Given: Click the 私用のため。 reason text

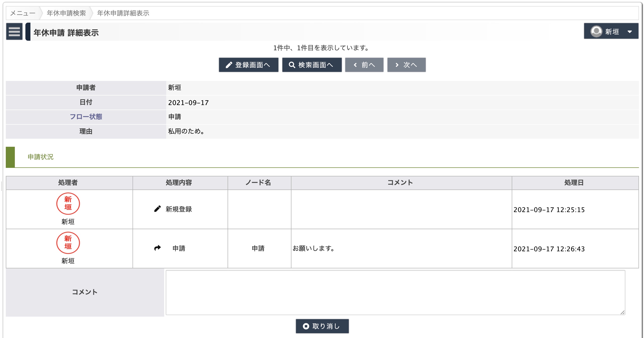Looking at the screenshot, I should click(x=187, y=131).
